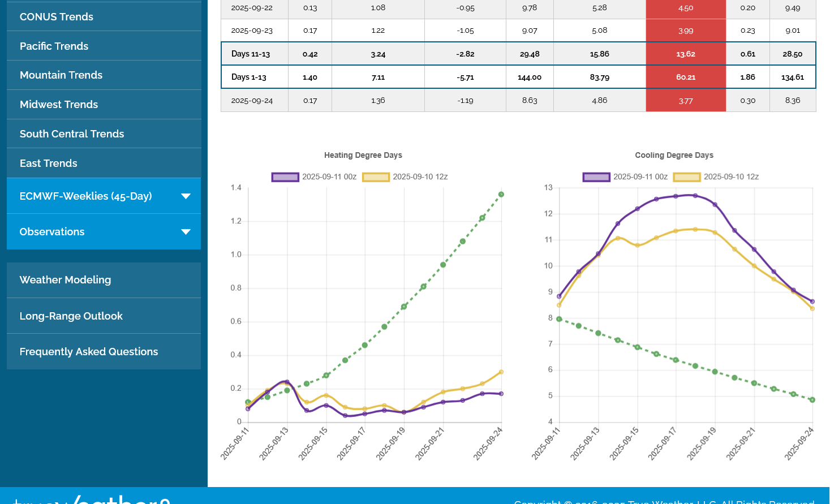Expand the Observations dropdown arrow

[x=186, y=232]
